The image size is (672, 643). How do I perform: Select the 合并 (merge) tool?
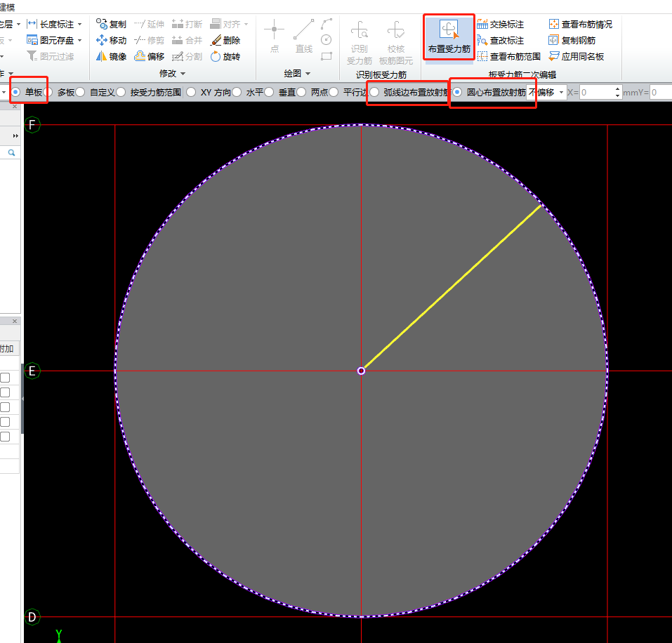187,40
